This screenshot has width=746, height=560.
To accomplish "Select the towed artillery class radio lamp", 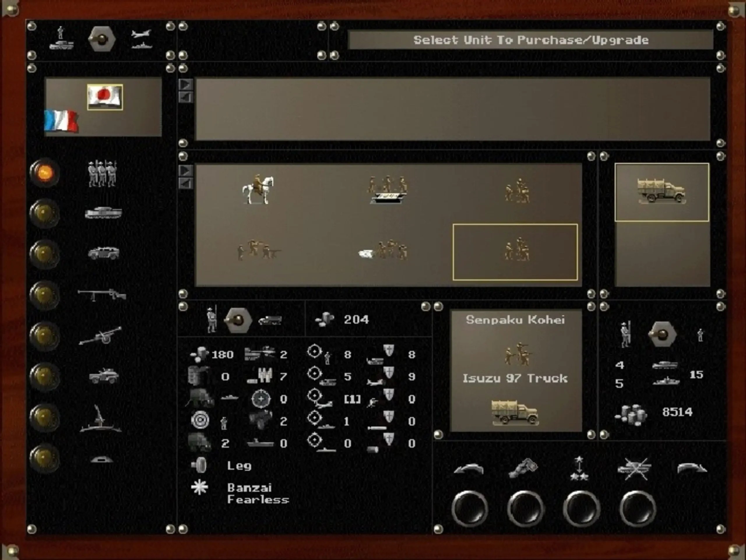I will [x=44, y=336].
